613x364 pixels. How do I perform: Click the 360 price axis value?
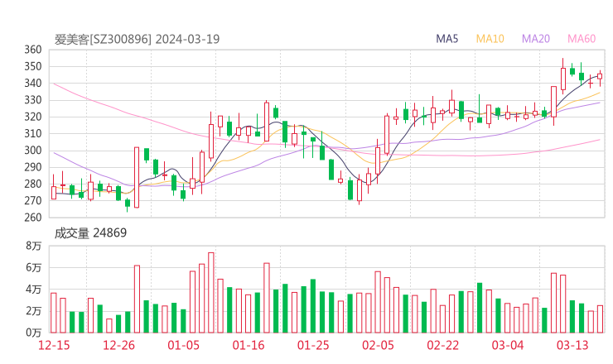click(33, 50)
